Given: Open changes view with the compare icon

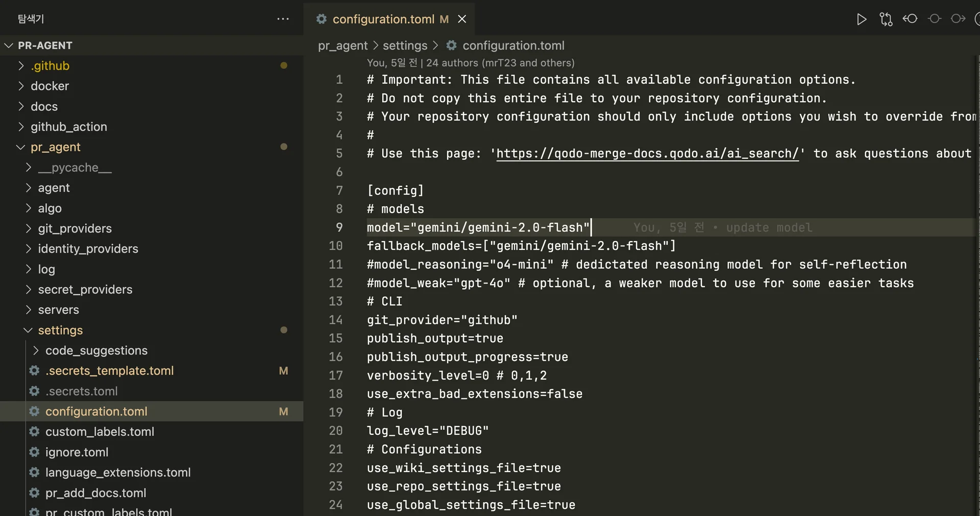Looking at the screenshot, I should point(886,19).
